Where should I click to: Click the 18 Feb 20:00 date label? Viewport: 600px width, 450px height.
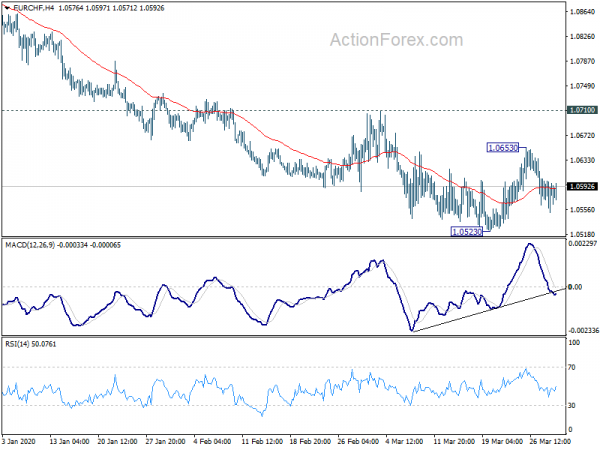310,441
